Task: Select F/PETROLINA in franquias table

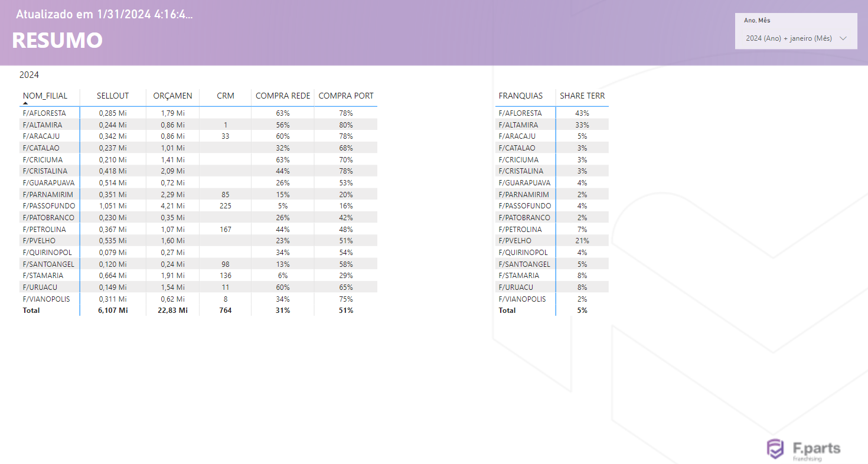Action: point(520,229)
